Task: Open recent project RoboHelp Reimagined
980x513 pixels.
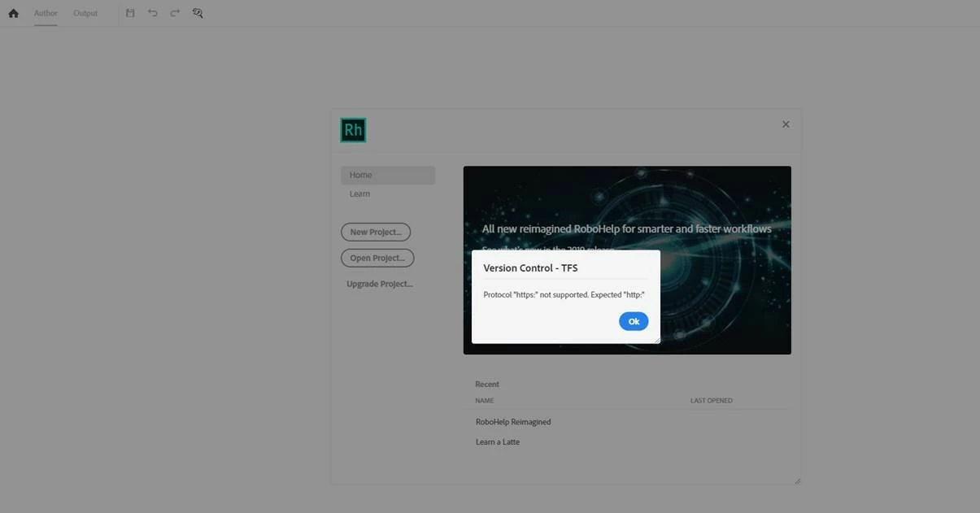Action: (x=513, y=422)
